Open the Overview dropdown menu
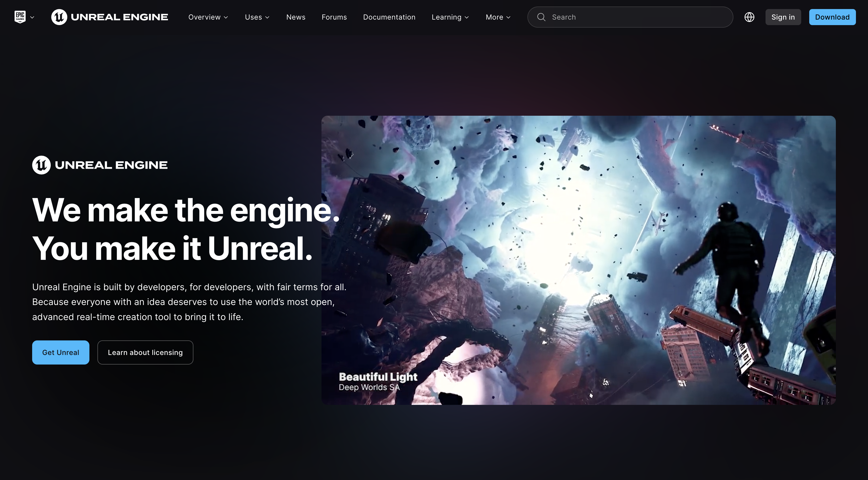The height and width of the screenshot is (480, 868). (x=208, y=17)
